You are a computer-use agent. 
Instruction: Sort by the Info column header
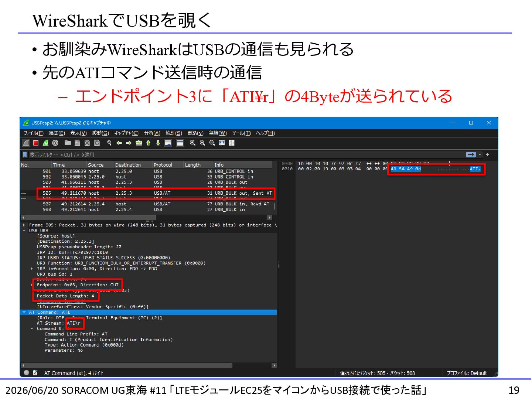243,165
